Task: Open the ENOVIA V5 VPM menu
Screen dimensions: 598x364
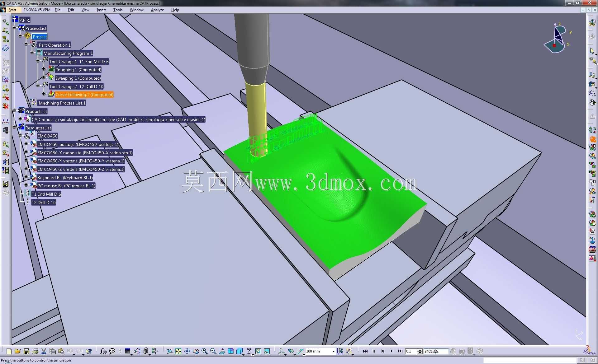Action: (37, 10)
